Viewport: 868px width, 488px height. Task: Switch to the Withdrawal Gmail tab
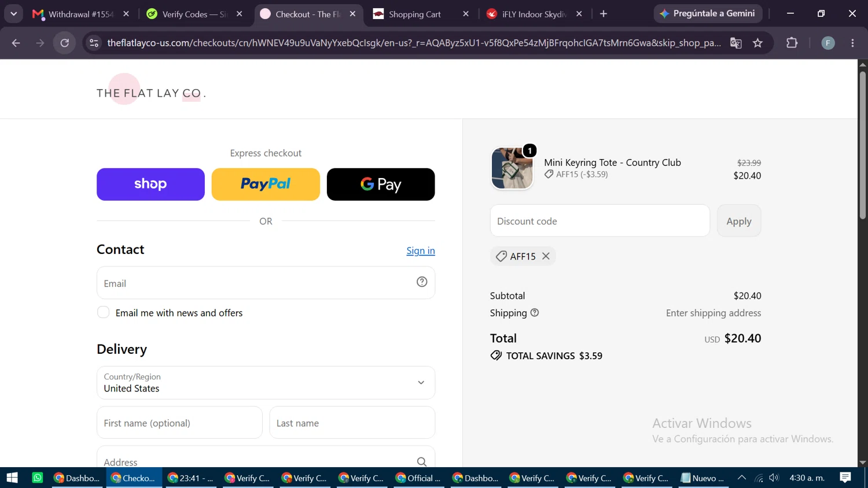coord(80,14)
